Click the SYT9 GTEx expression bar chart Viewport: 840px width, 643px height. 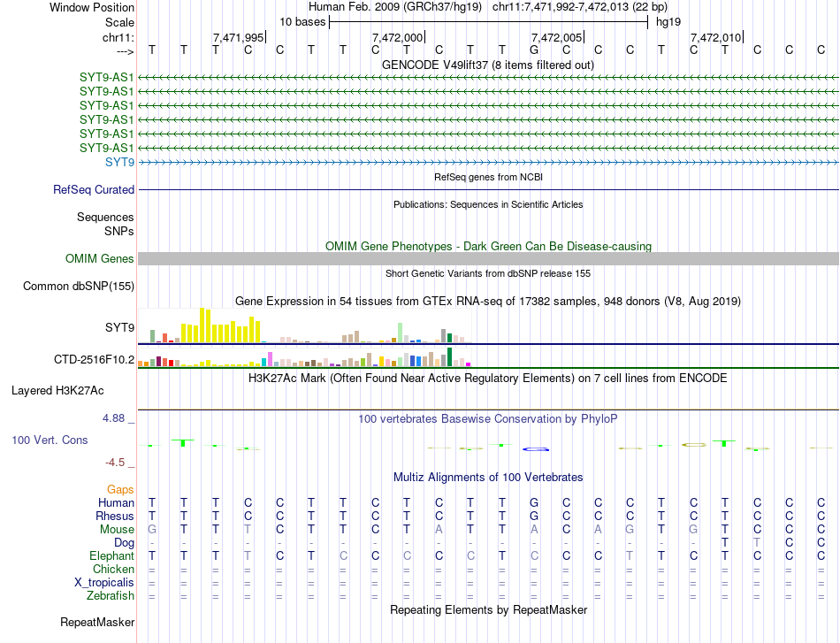305,325
